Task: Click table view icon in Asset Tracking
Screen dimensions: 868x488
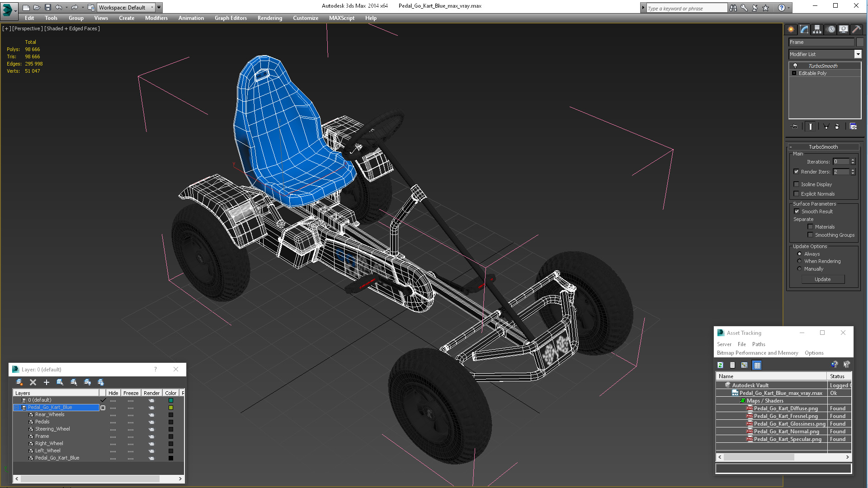Action: (757, 365)
